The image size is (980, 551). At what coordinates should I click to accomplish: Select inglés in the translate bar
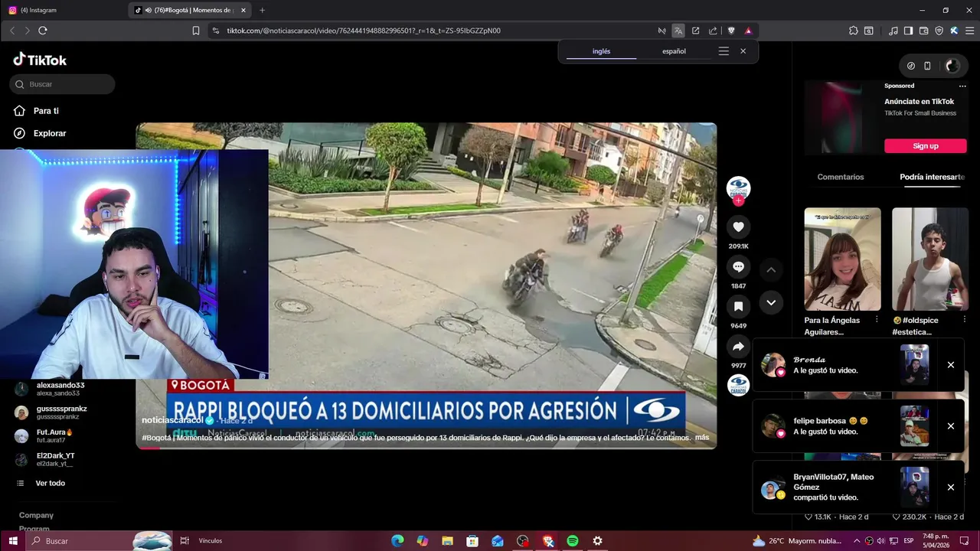pyautogui.click(x=602, y=51)
